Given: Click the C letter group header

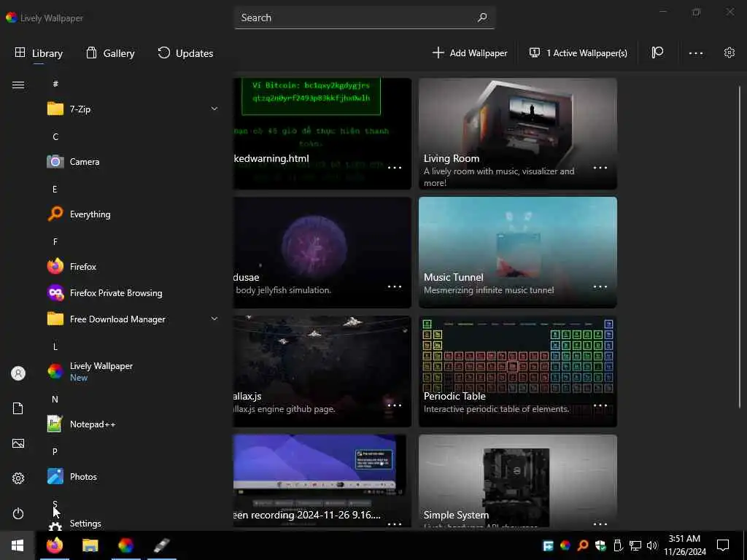Looking at the screenshot, I should coord(55,136).
